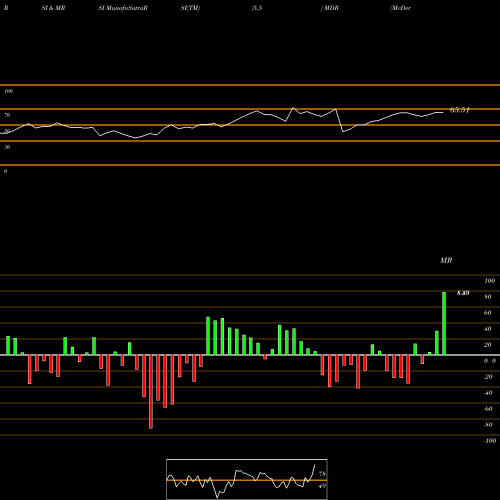This screenshot has width=500, height=500.
Task: Click the 'SI & MR' header text
Action: click(53, 8)
